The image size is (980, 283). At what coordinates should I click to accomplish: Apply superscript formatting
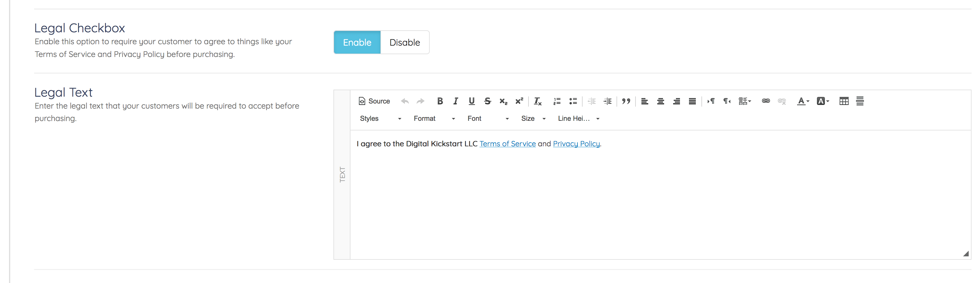[519, 101]
